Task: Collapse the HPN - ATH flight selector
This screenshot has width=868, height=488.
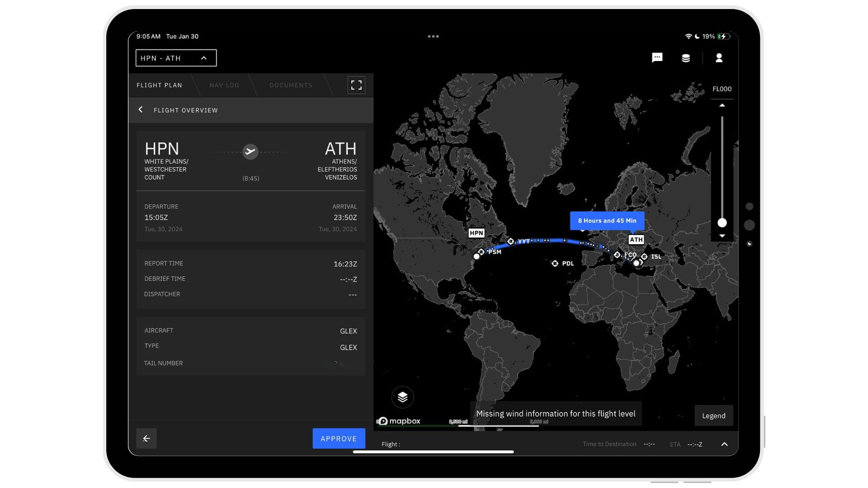Action: pyautogui.click(x=203, y=58)
